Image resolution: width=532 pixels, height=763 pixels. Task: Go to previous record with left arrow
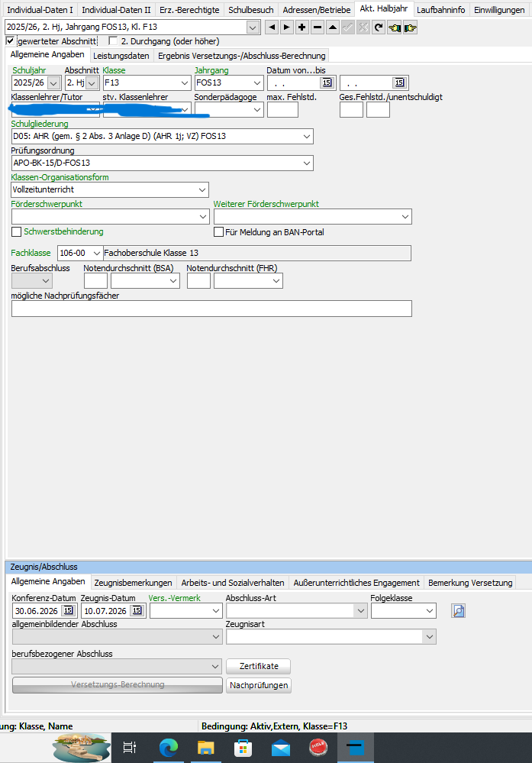[272, 27]
